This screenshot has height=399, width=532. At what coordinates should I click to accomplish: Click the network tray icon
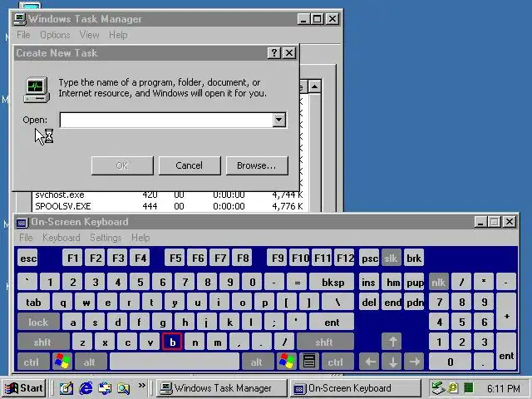pos(438,388)
